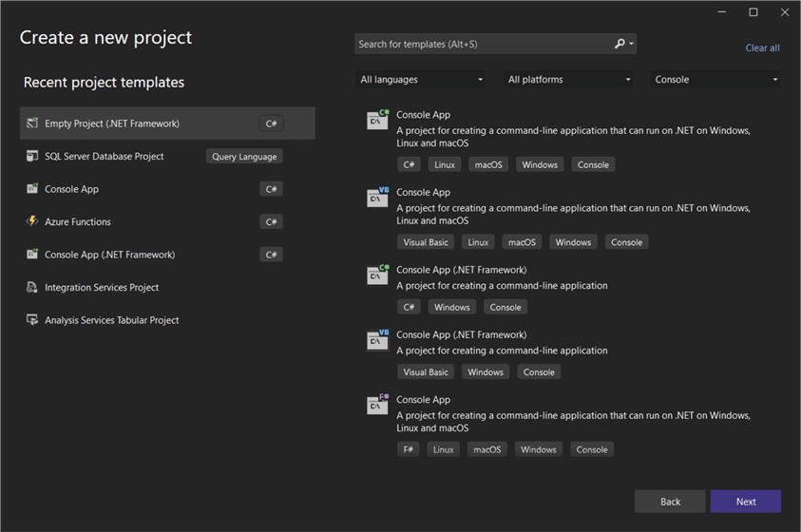Choose Console App (.NET Framework) from recent templates
This screenshot has height=532, width=801.
[109, 255]
